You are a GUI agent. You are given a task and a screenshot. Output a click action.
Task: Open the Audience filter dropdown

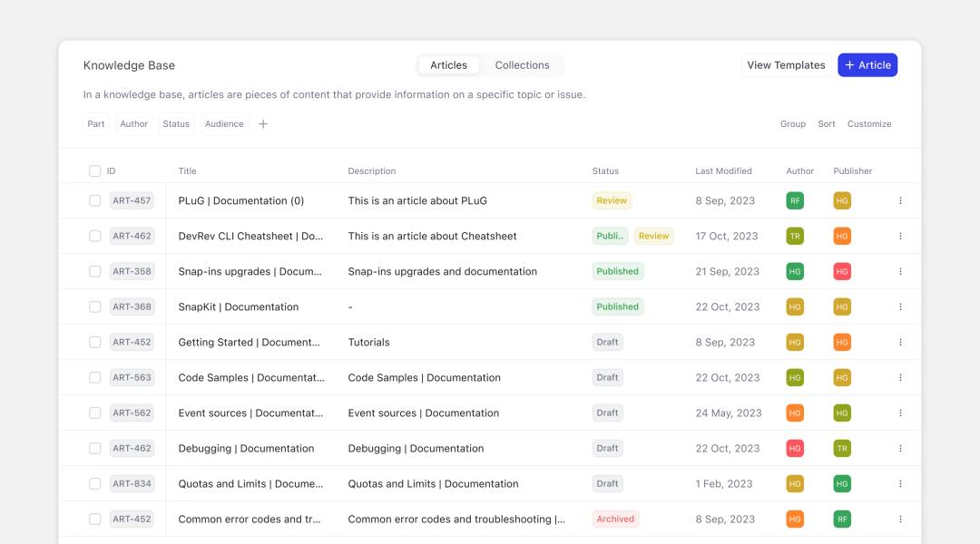tap(224, 124)
